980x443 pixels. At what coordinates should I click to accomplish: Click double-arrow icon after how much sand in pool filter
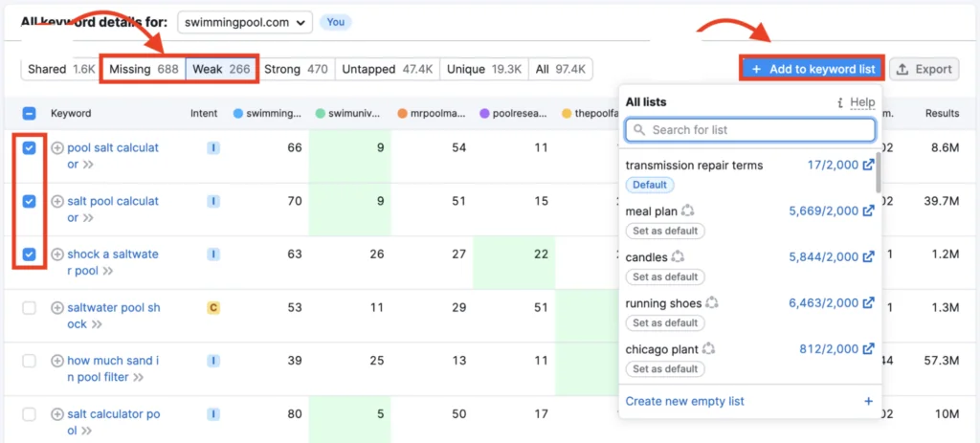pos(139,377)
